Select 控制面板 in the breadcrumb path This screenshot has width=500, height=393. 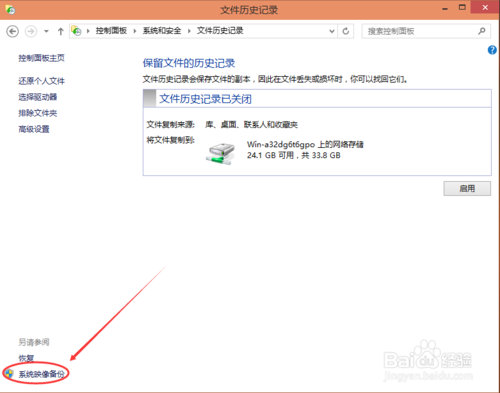111,31
